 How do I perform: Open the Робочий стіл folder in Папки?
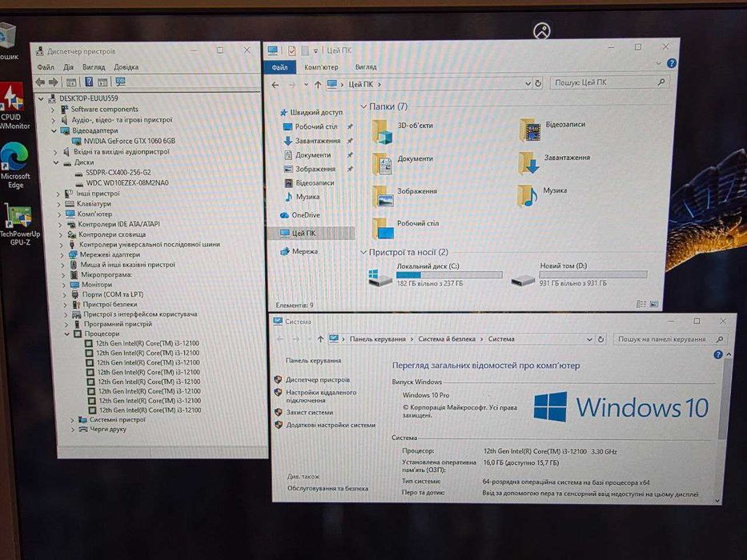tap(405, 229)
